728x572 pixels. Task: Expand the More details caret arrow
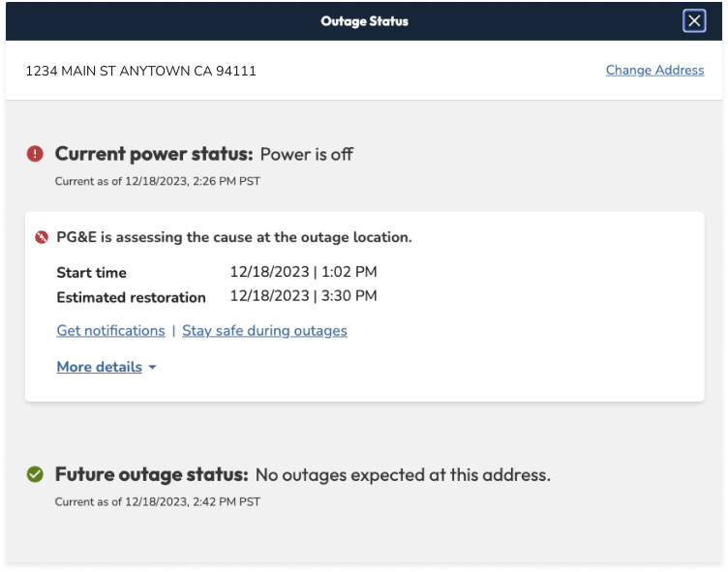coord(153,368)
